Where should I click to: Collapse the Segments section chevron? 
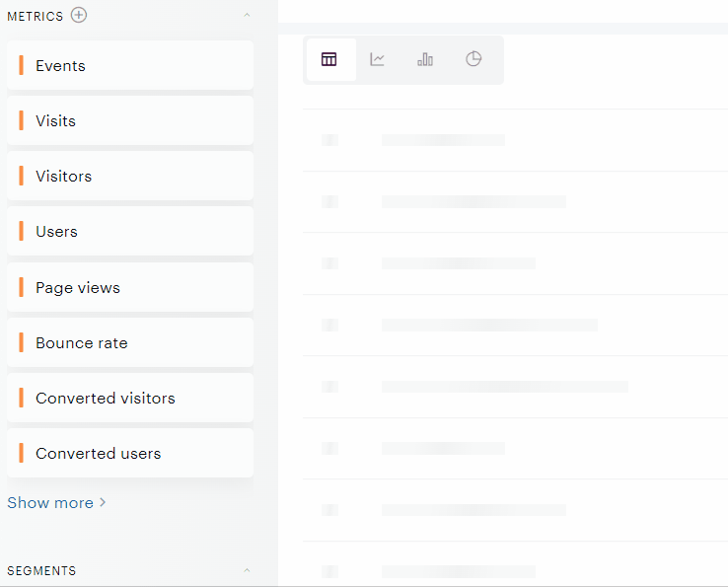coord(247,570)
